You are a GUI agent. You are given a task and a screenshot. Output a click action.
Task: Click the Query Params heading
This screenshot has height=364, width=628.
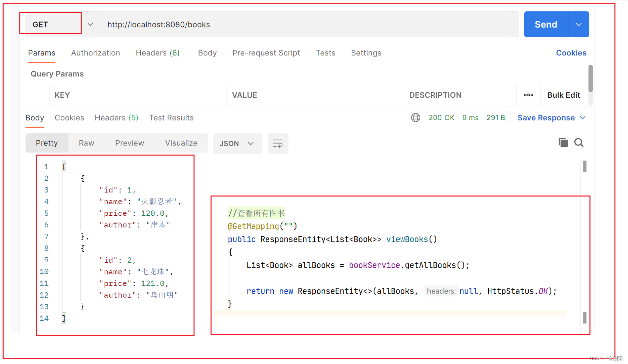click(57, 74)
